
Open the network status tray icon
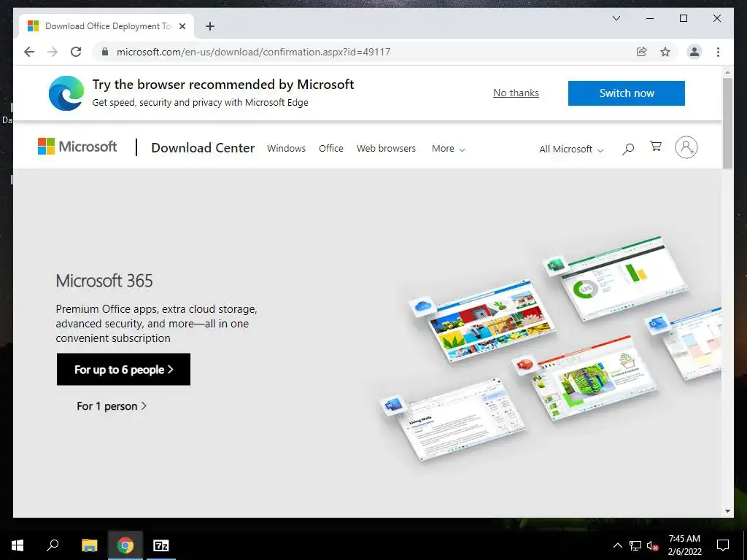click(635, 545)
